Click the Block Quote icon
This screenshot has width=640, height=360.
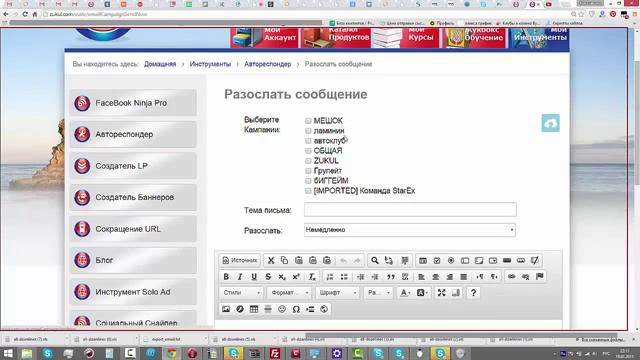(391, 277)
